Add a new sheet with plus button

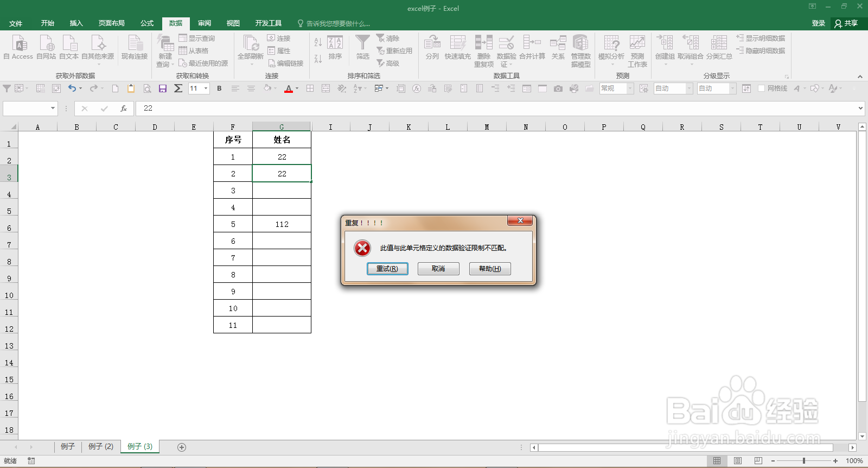point(182,447)
